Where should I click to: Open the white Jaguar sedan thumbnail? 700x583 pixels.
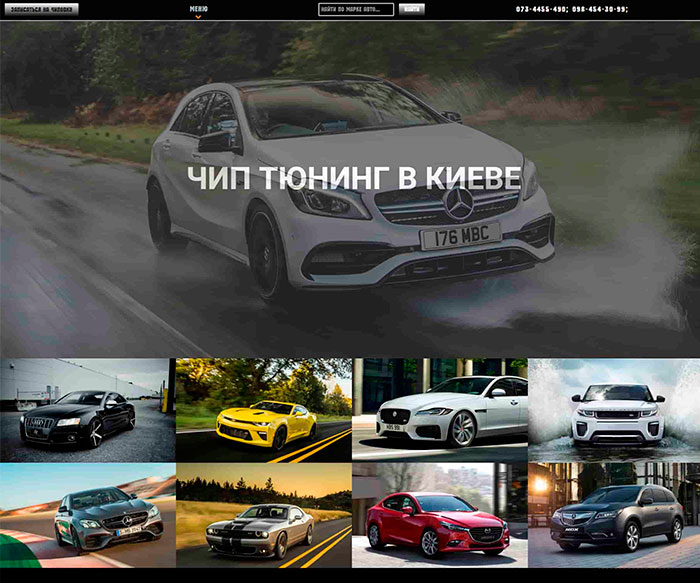(x=440, y=409)
